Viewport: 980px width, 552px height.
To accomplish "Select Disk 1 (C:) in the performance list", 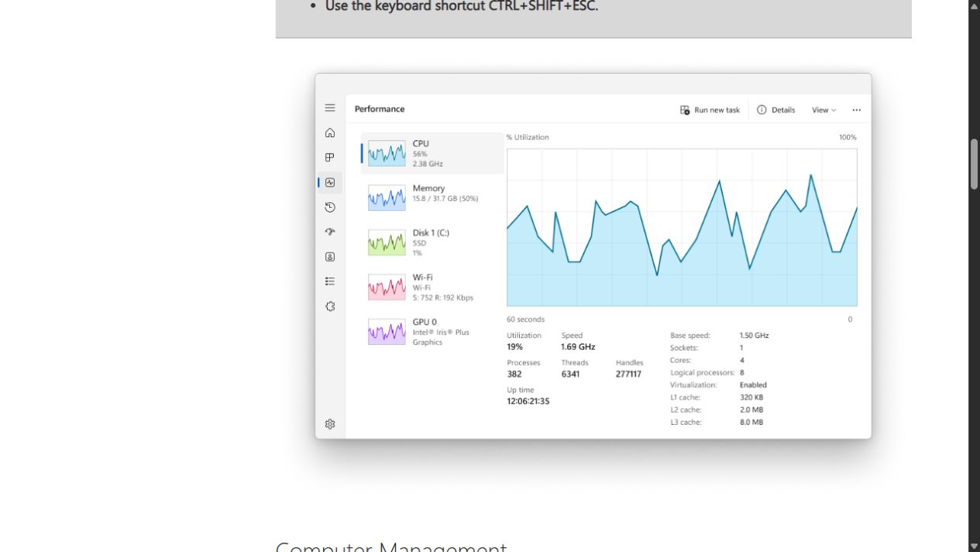I will 432,243.
